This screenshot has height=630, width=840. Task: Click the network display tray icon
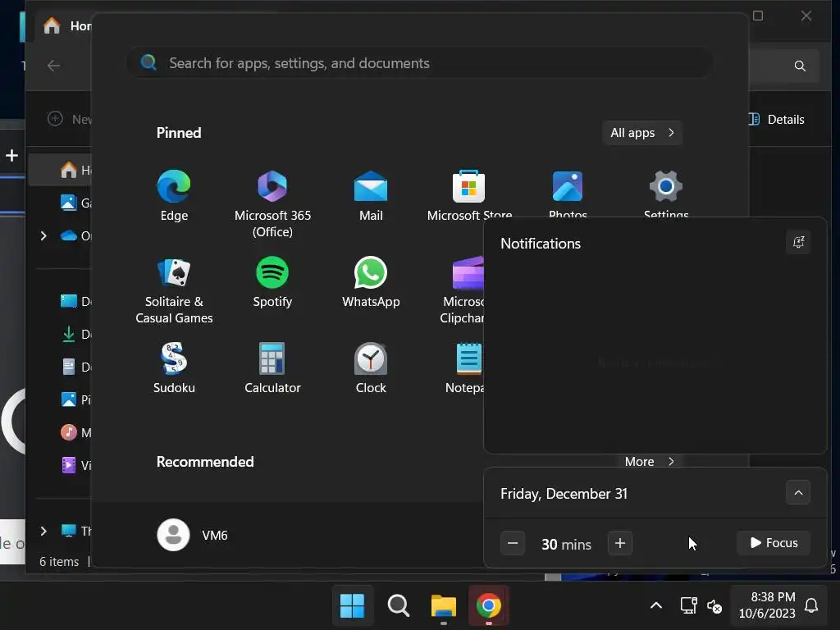688,605
